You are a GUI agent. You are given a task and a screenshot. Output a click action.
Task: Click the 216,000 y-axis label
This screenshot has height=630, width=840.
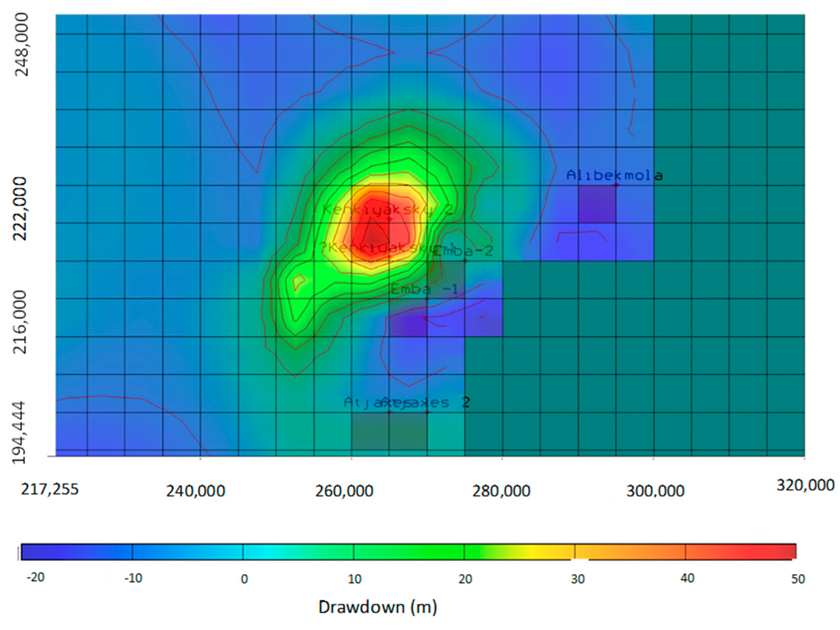pos(20,322)
